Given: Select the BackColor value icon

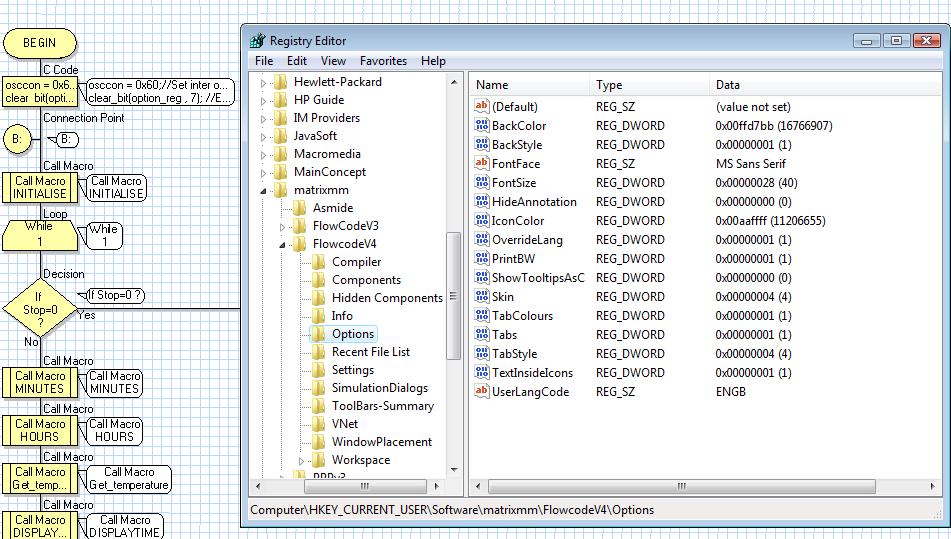Looking at the screenshot, I should 482,126.
